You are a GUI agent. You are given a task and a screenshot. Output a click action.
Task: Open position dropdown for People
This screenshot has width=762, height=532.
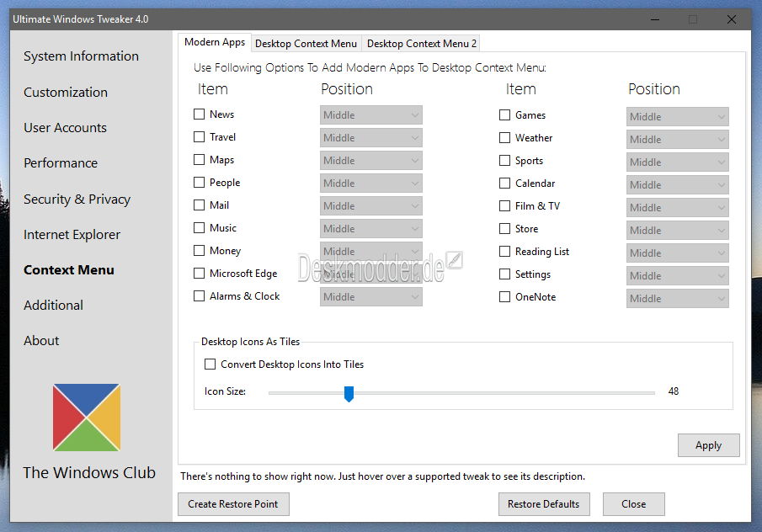[x=371, y=184]
